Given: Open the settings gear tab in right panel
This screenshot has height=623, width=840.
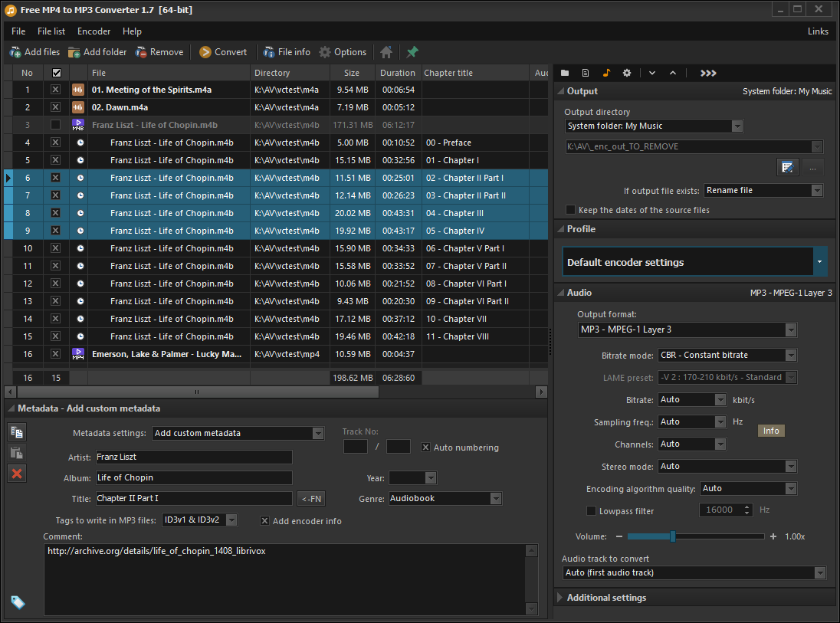Looking at the screenshot, I should tap(627, 73).
